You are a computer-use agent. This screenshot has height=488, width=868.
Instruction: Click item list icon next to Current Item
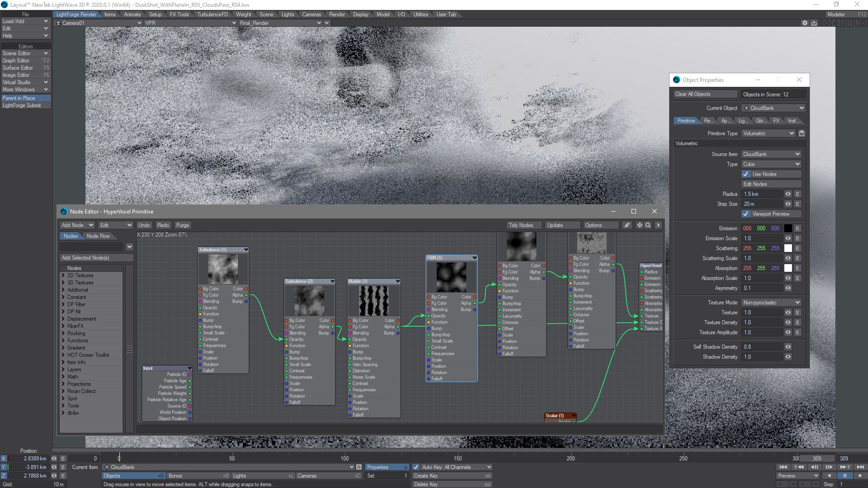click(359, 467)
